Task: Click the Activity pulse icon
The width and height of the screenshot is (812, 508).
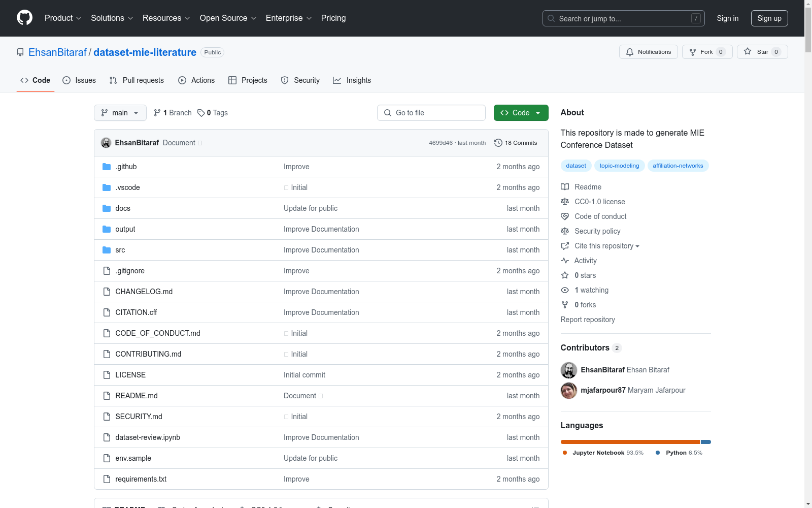Action: pyautogui.click(x=565, y=261)
